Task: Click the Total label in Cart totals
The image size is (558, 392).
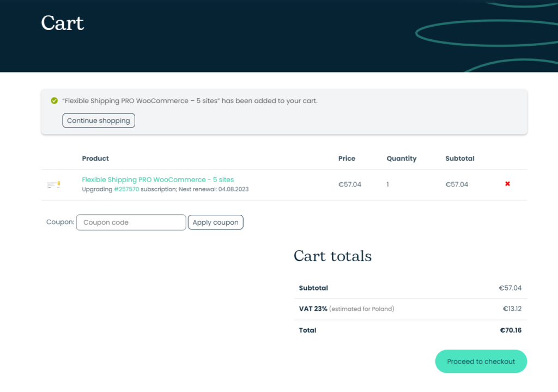Action: 307,330
